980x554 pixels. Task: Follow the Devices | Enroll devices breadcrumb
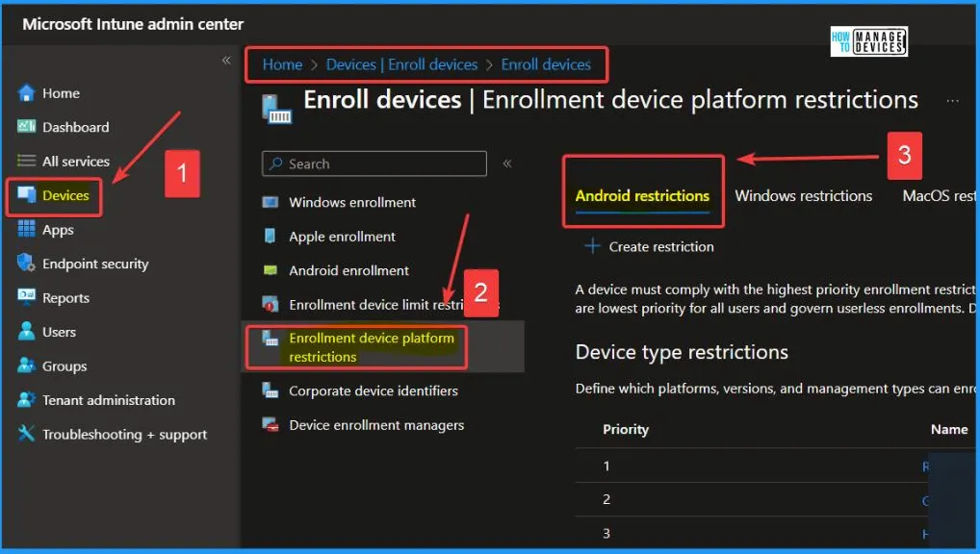401,64
